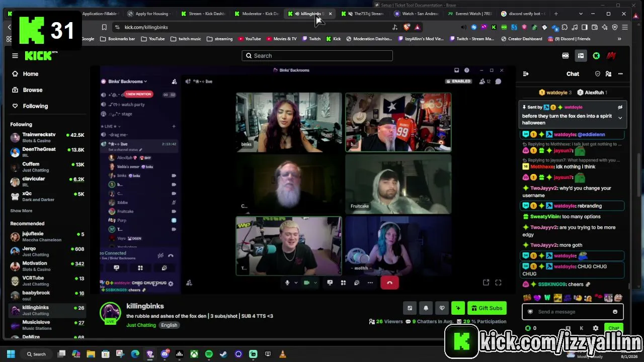
Task: Click binks video tile in call
Action: 289,122
